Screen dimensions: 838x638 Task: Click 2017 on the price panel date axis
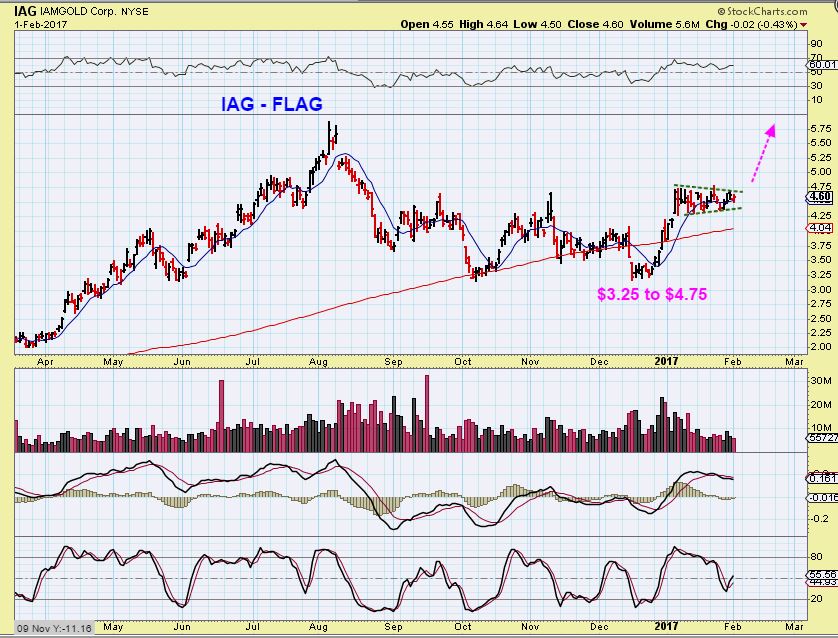pos(666,362)
